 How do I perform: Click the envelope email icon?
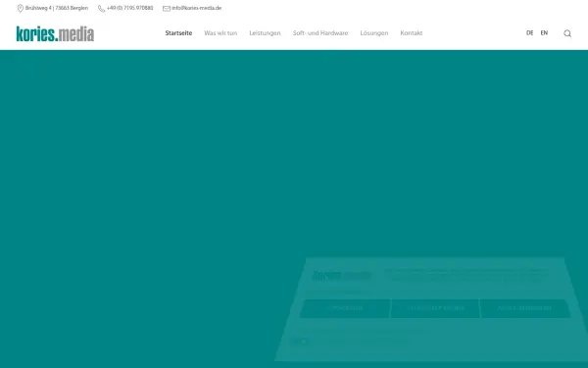click(167, 8)
